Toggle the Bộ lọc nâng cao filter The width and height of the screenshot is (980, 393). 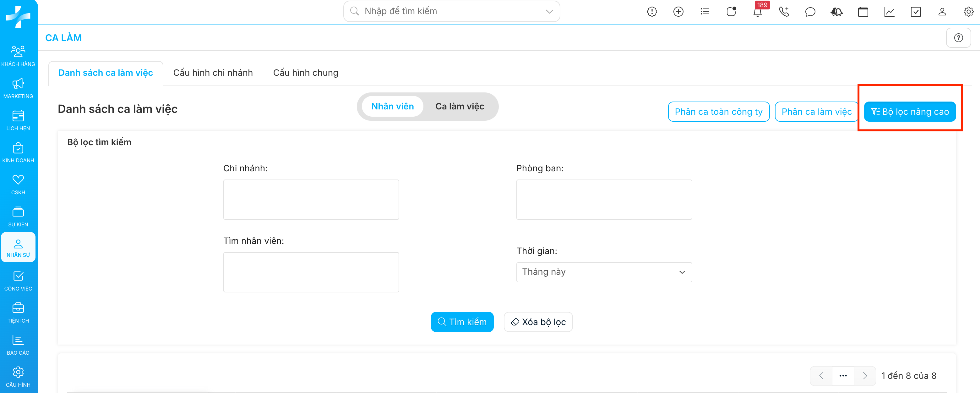pos(909,112)
